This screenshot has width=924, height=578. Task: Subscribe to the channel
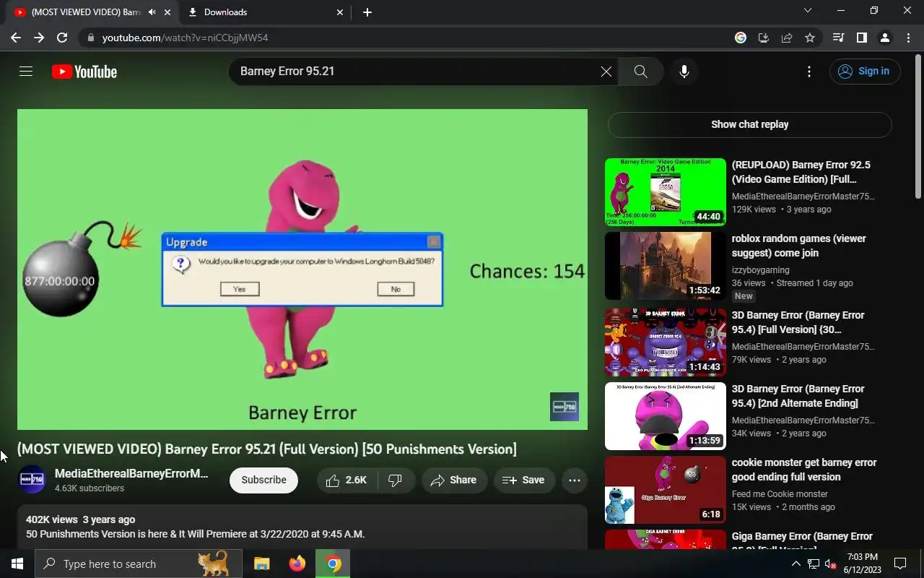coord(263,480)
